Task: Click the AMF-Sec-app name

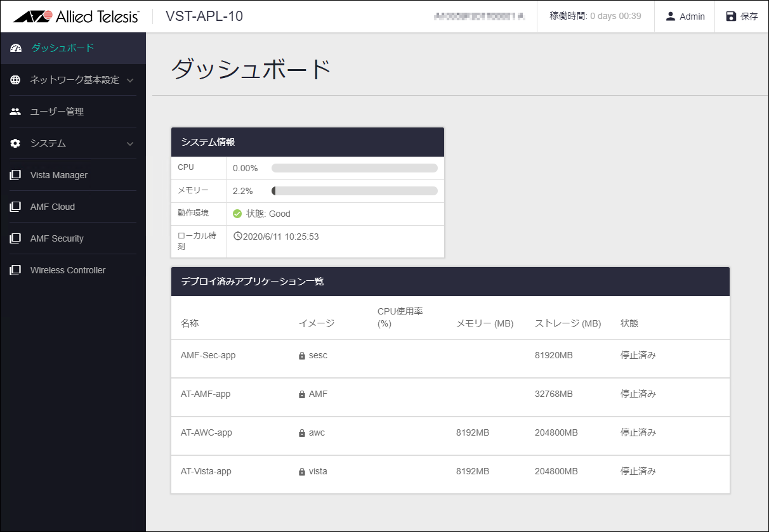Action: pyautogui.click(x=208, y=355)
